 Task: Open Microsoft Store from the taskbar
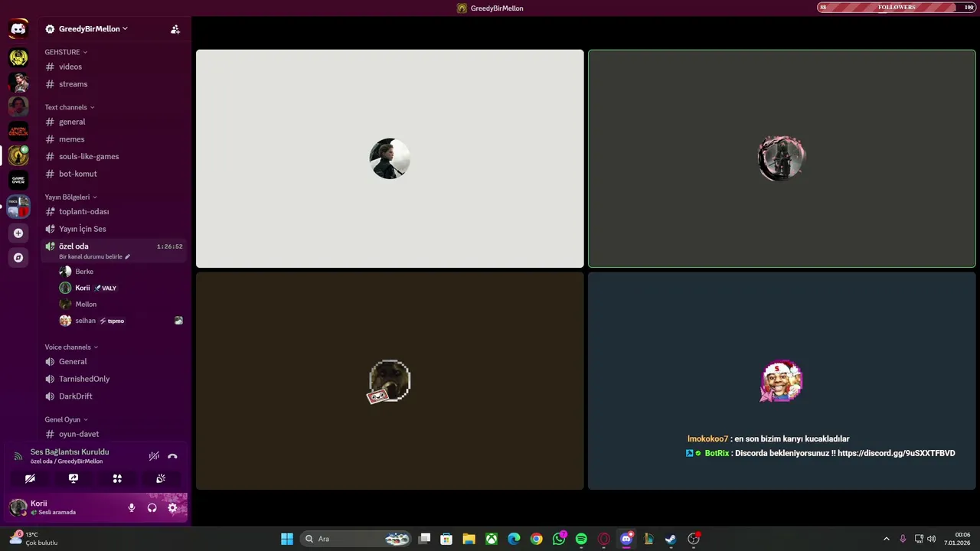coord(446,539)
